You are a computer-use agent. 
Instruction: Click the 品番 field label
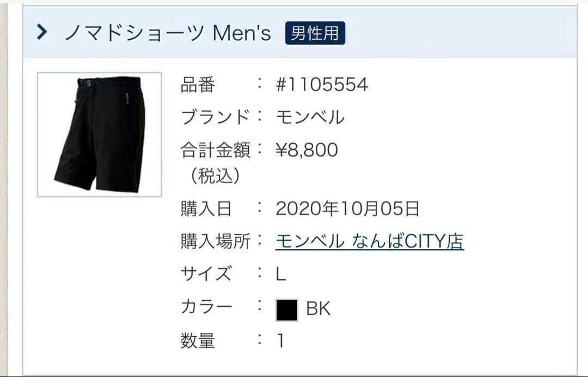(x=198, y=85)
